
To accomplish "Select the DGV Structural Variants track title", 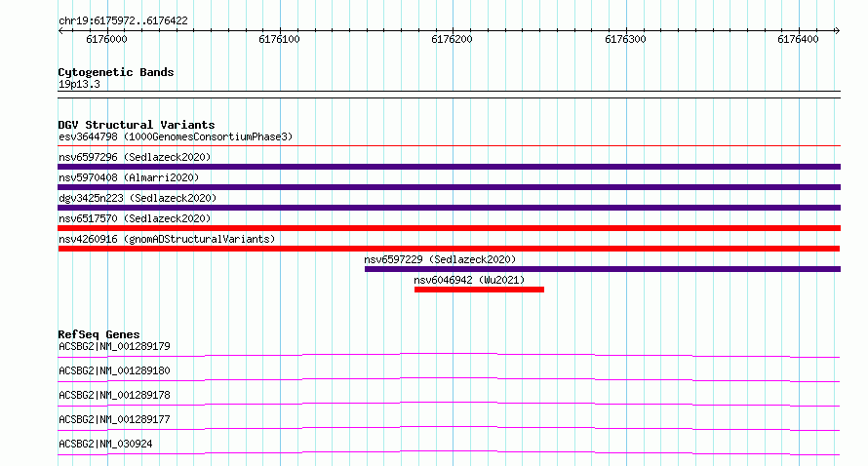I will point(137,125).
